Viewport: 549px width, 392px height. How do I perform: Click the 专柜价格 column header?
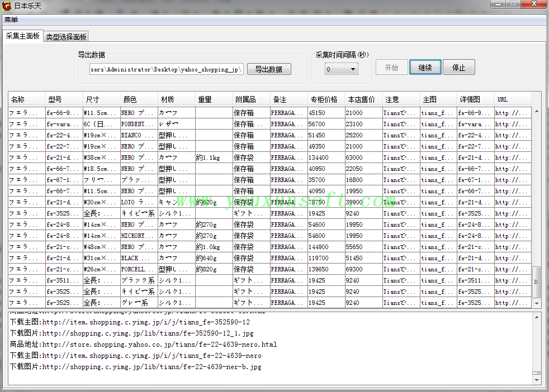point(326,99)
